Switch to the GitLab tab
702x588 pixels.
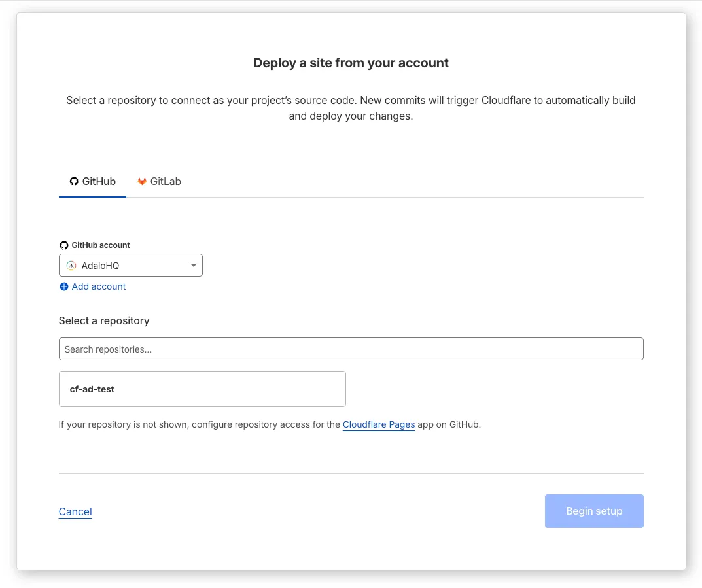click(x=160, y=181)
